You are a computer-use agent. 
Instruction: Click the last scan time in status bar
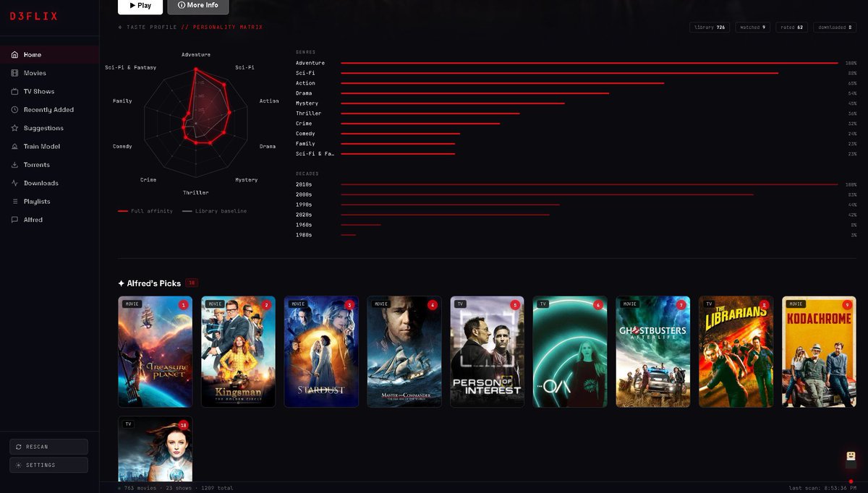825,488
